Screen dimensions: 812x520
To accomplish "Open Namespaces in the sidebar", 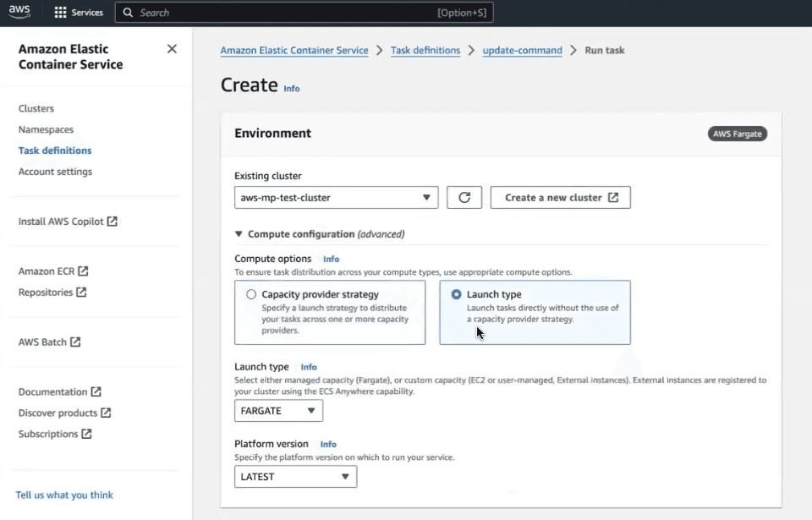I will coord(46,130).
